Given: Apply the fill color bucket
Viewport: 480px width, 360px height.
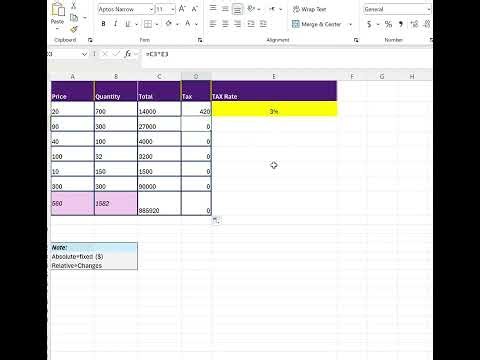Looking at the screenshot, I should pyautogui.click(x=169, y=24).
